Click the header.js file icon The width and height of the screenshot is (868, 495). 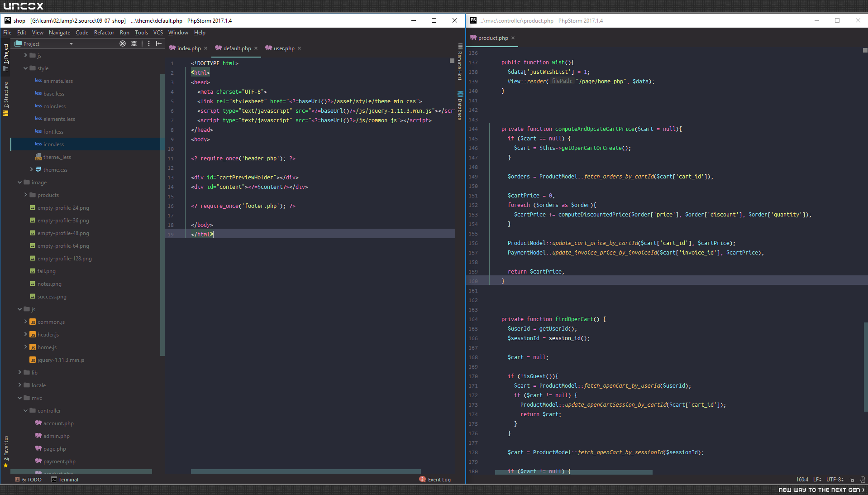33,335
